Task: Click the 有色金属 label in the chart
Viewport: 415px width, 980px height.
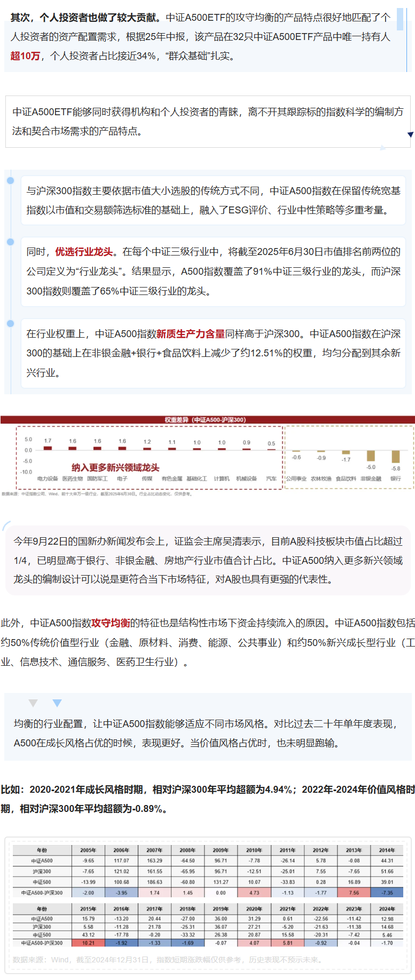Action: point(172,479)
